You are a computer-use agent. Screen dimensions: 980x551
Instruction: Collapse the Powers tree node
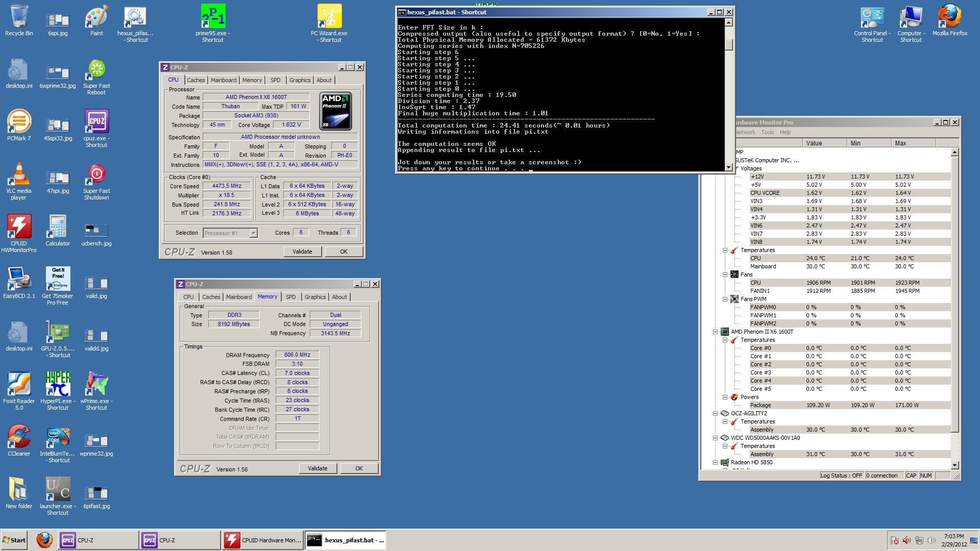[x=725, y=397]
